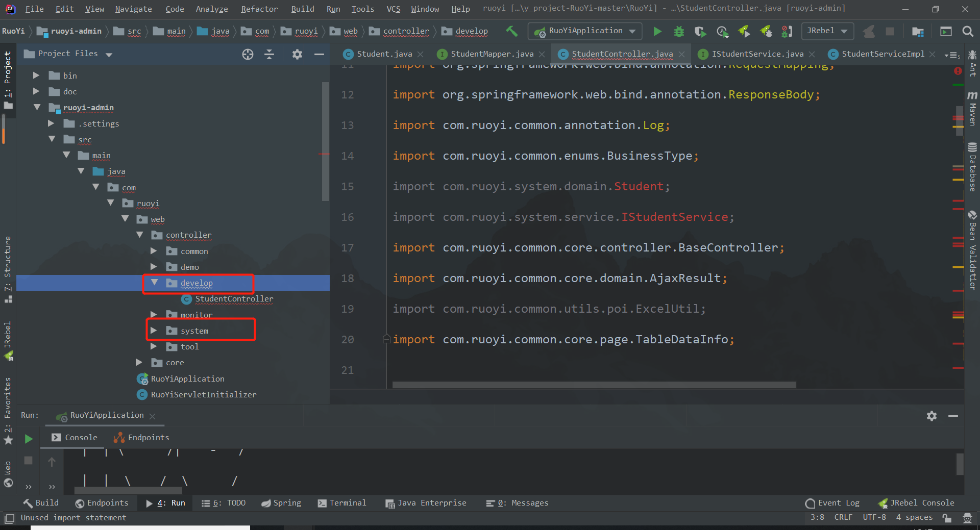Expand the common package
This screenshot has width=980, height=530.
[154, 251]
